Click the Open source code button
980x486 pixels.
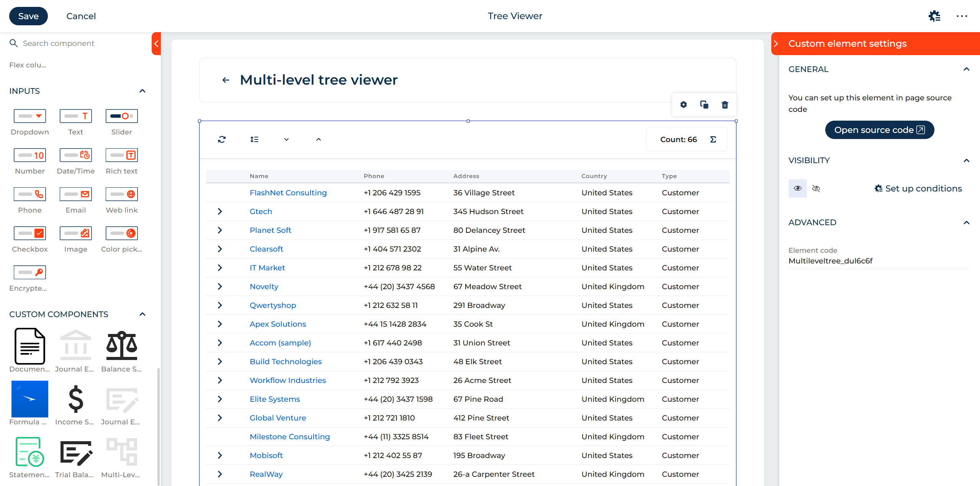879,130
